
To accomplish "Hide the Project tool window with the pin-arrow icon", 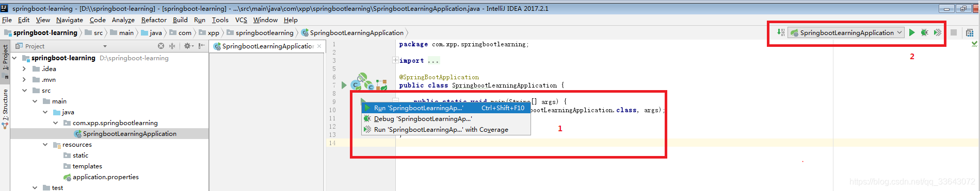I will (201, 46).
